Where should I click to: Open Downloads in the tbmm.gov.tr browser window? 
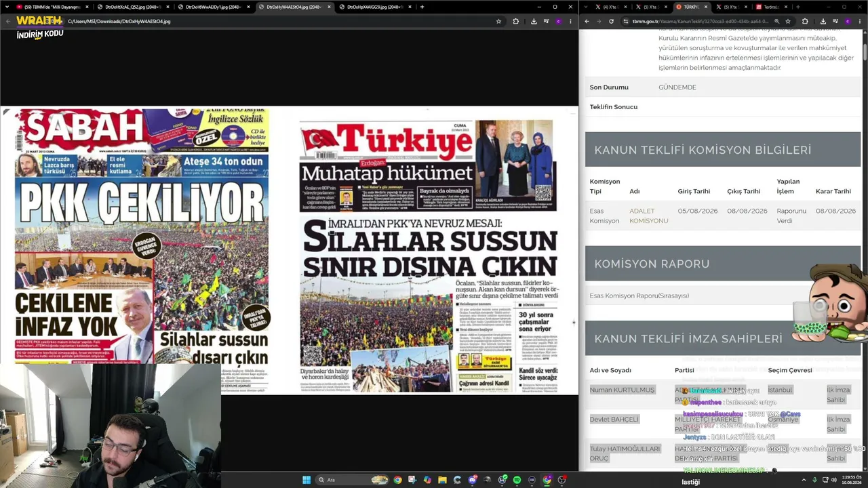pyautogui.click(x=823, y=21)
